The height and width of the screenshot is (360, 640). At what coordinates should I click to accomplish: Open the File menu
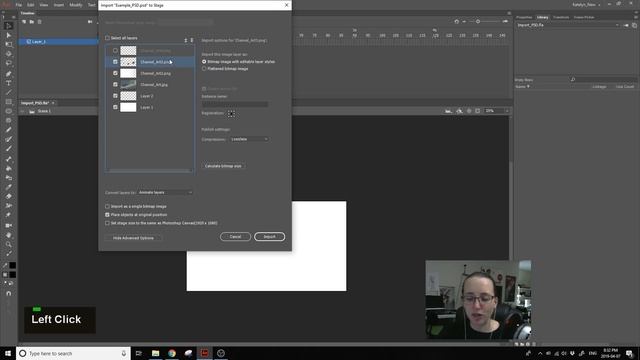coord(19,5)
